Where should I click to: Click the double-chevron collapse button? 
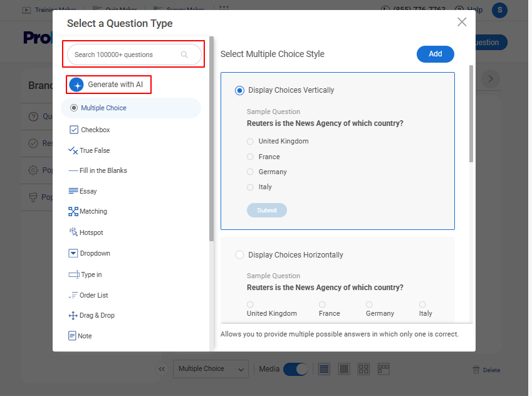click(x=162, y=369)
